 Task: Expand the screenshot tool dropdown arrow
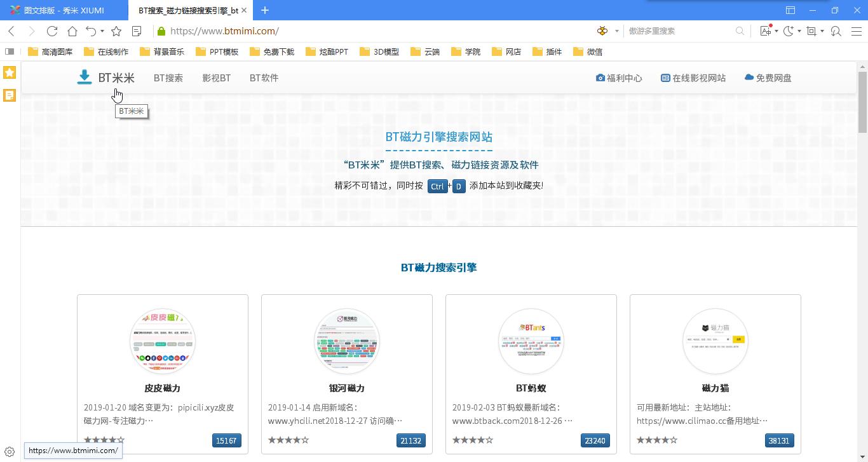[x=822, y=31]
